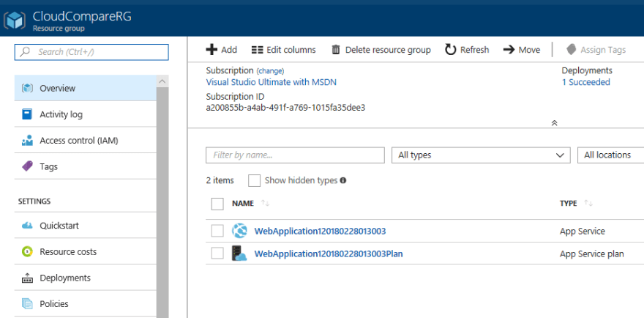Click the Quickstart cloud icon
Image resolution: width=644 pixels, height=318 pixels.
coord(27,226)
